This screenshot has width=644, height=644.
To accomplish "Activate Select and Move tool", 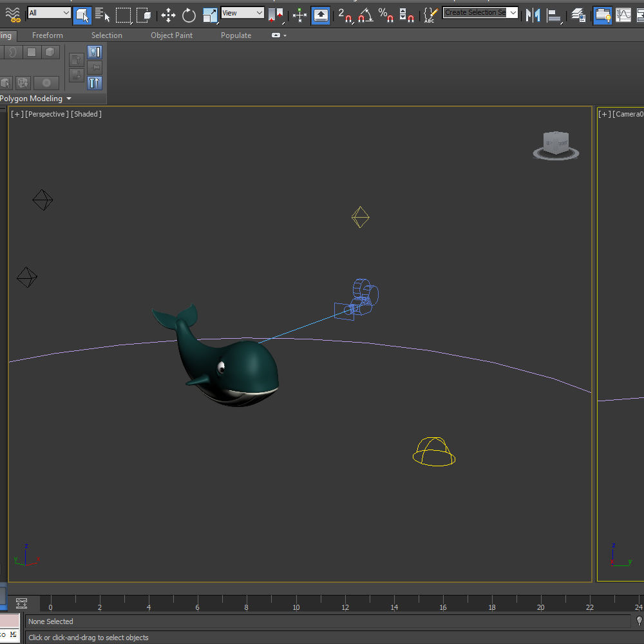I will coord(168,15).
